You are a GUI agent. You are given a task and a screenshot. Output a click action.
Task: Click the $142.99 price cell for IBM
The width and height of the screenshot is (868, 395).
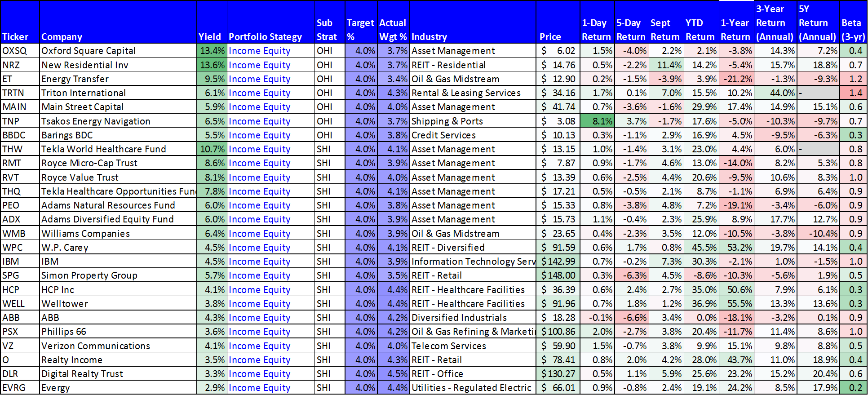tap(558, 262)
